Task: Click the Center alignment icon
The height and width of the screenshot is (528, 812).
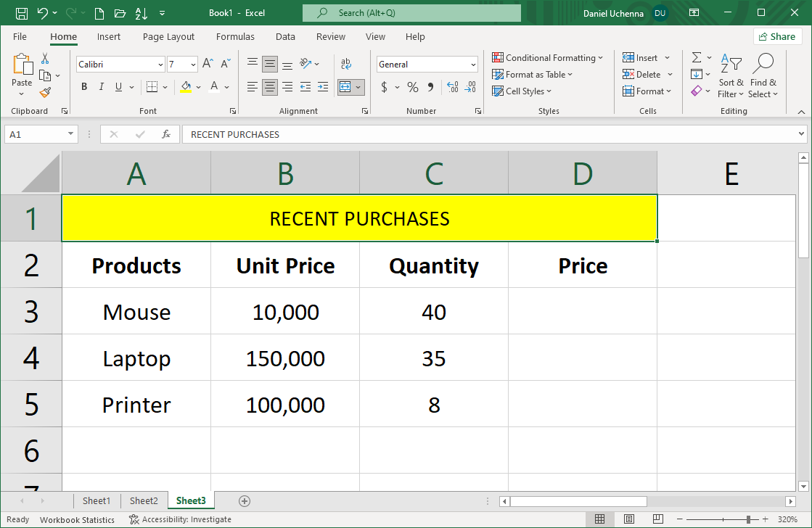Action: tap(269, 86)
